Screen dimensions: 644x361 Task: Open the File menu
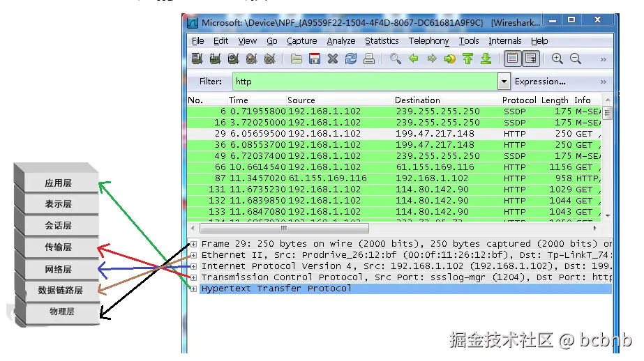pos(197,41)
